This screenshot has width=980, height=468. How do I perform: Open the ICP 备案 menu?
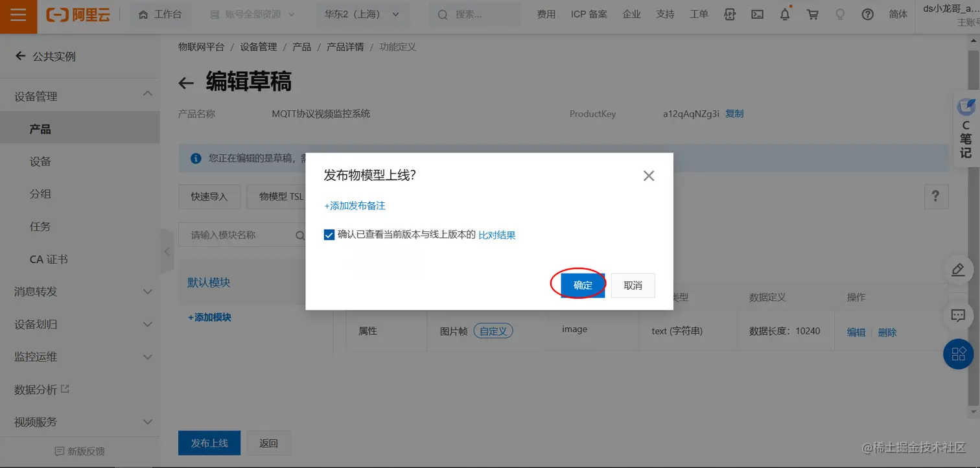[x=589, y=14]
